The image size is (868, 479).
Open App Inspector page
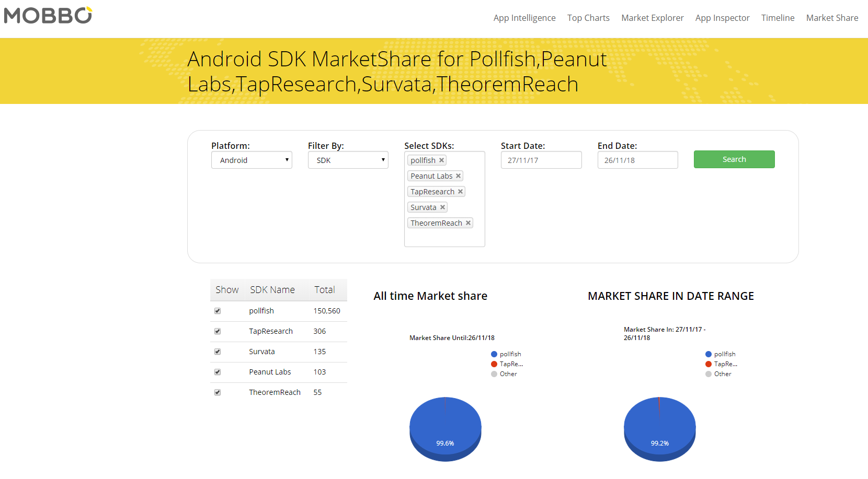722,18
